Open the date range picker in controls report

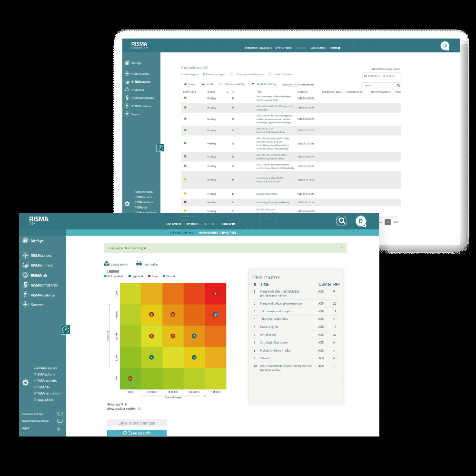point(382,76)
